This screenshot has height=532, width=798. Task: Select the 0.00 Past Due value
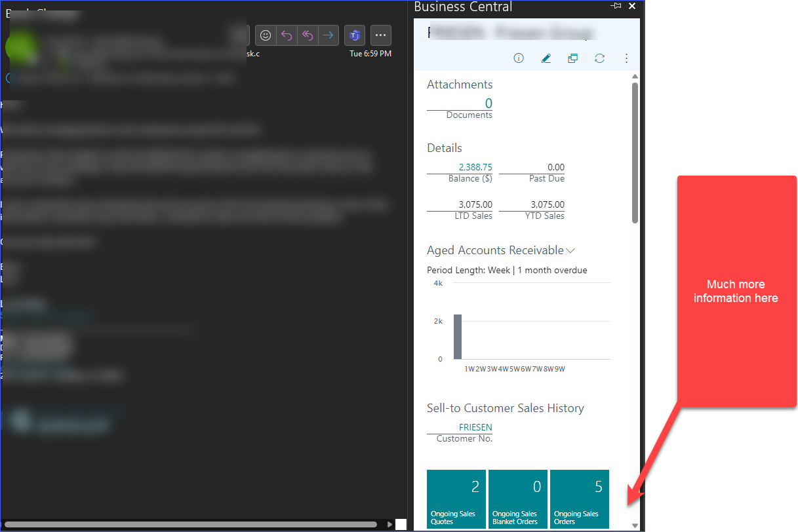click(555, 167)
